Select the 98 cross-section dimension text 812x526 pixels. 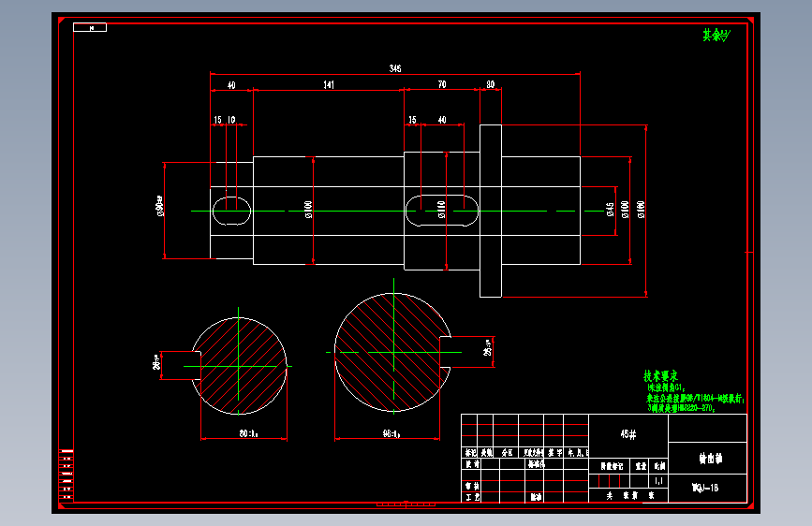click(x=391, y=433)
